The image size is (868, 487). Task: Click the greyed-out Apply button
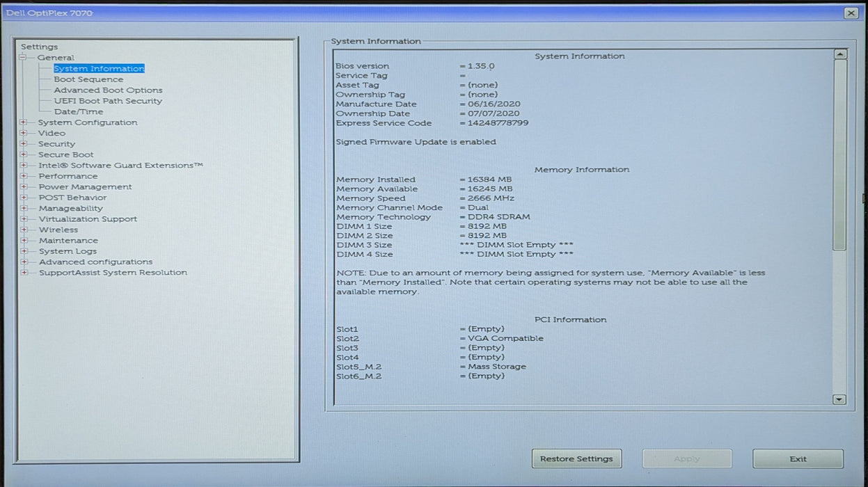687,458
